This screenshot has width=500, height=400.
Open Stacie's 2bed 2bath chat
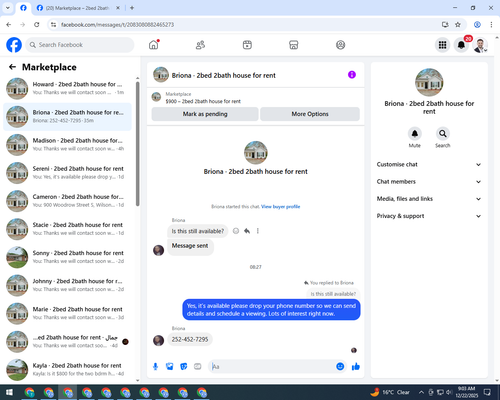pyautogui.click(x=68, y=229)
